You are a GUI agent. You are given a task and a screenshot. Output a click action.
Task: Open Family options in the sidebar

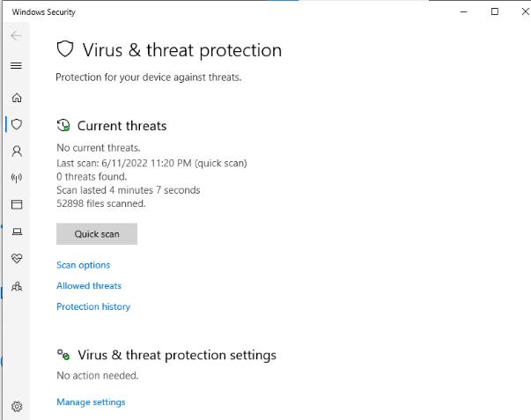tap(16, 286)
